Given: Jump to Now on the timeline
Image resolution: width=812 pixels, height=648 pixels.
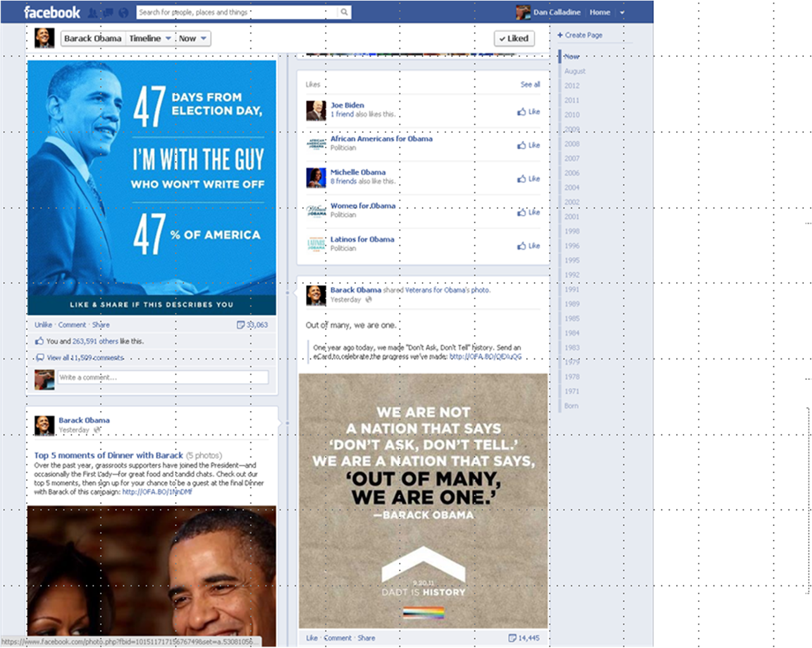Looking at the screenshot, I should coord(572,57).
